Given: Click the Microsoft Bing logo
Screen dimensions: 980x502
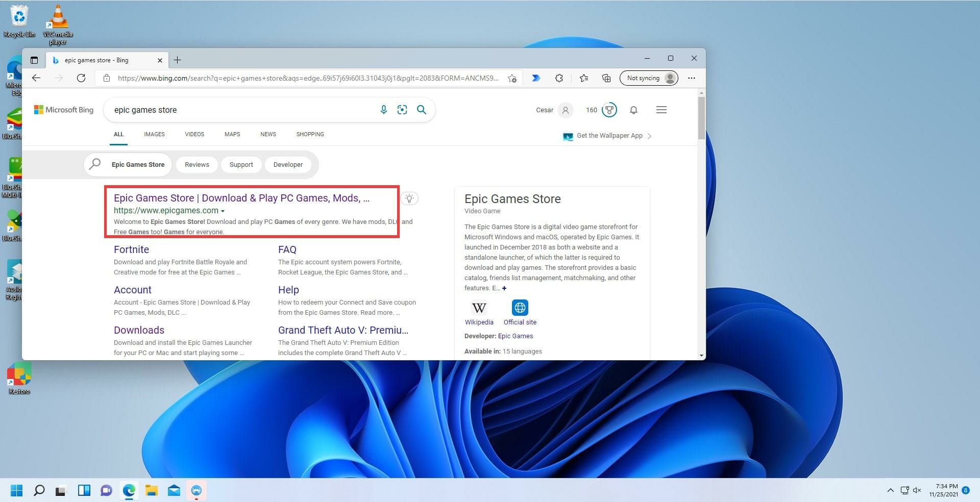Looking at the screenshot, I should [64, 110].
